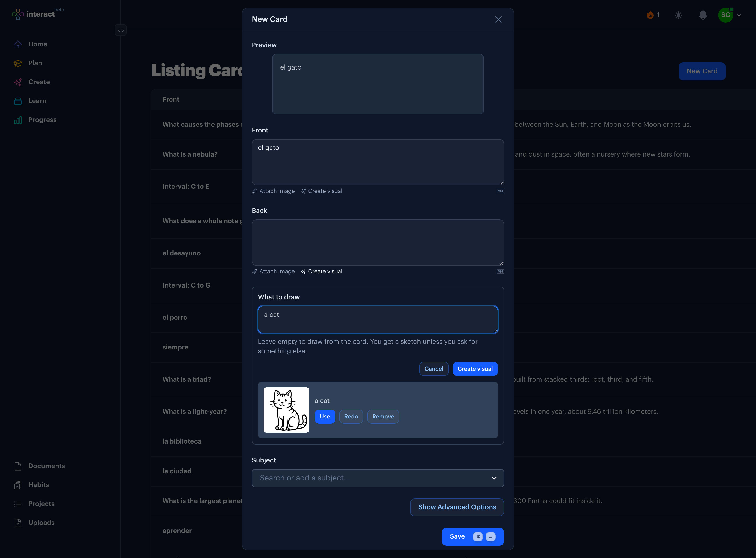
Task: Click the cat sketch thumbnail
Action: point(286,410)
